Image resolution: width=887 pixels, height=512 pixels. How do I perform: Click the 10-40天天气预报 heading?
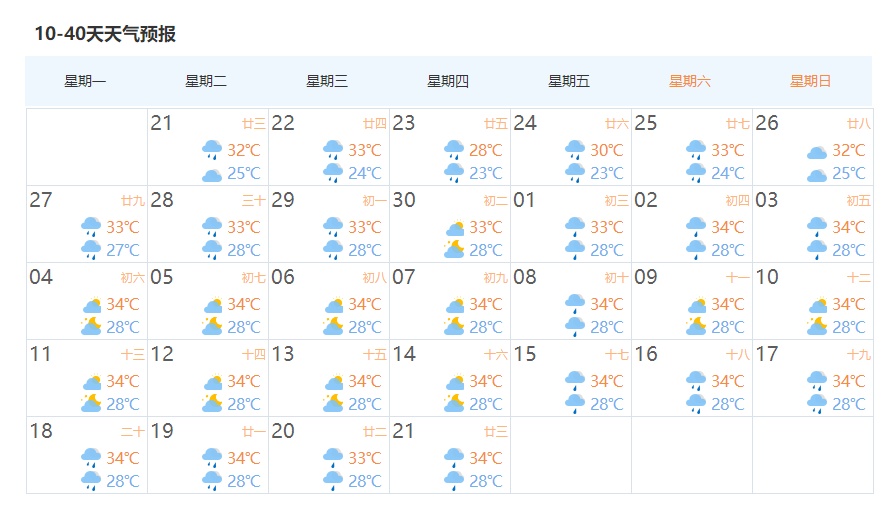(x=105, y=34)
